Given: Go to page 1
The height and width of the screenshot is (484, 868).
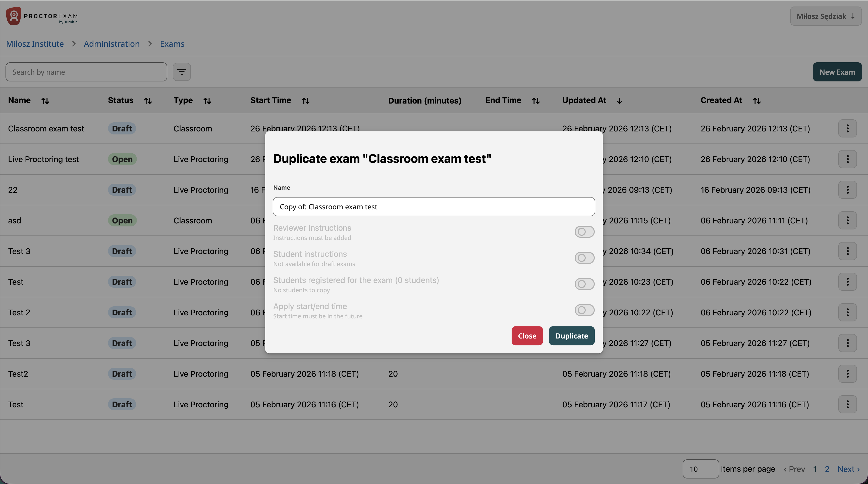Looking at the screenshot, I should click(815, 469).
